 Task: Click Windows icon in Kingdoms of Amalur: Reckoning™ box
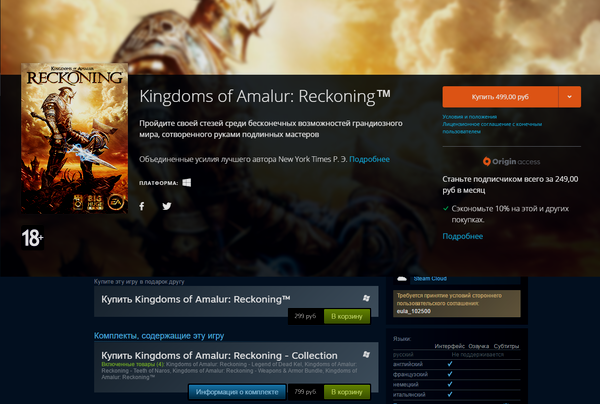coord(366,298)
